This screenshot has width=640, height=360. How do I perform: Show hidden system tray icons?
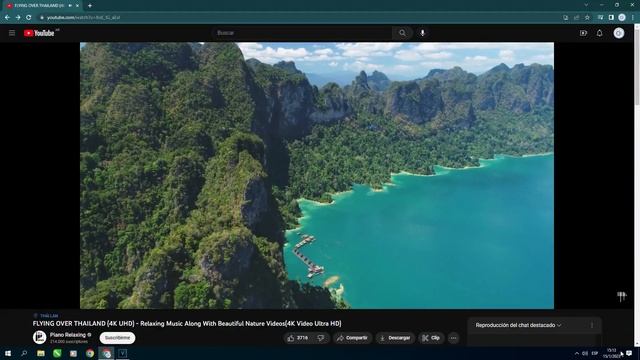click(576, 353)
